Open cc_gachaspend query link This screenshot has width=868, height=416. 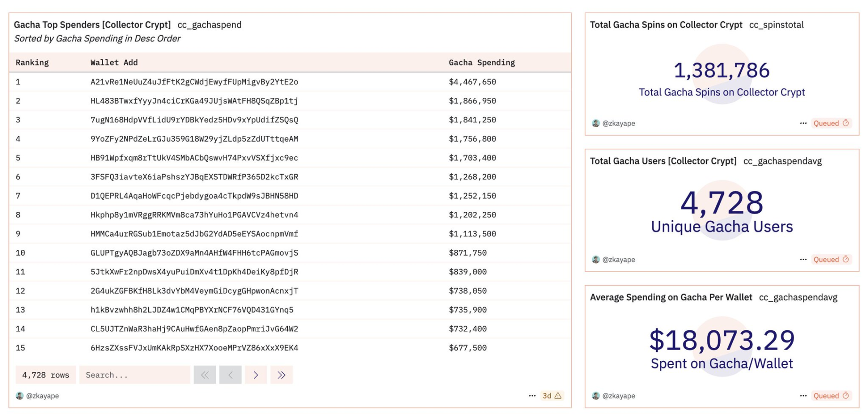209,25
